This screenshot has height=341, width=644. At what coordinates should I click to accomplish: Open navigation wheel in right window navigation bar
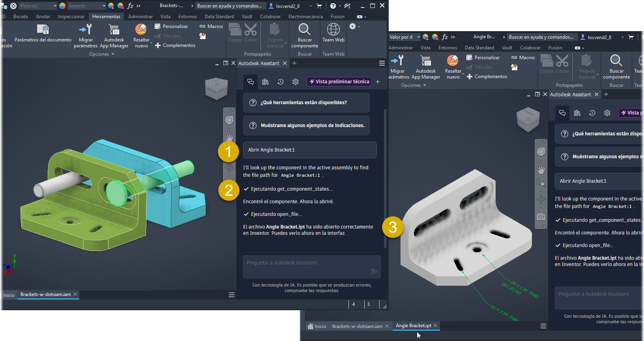click(x=541, y=152)
